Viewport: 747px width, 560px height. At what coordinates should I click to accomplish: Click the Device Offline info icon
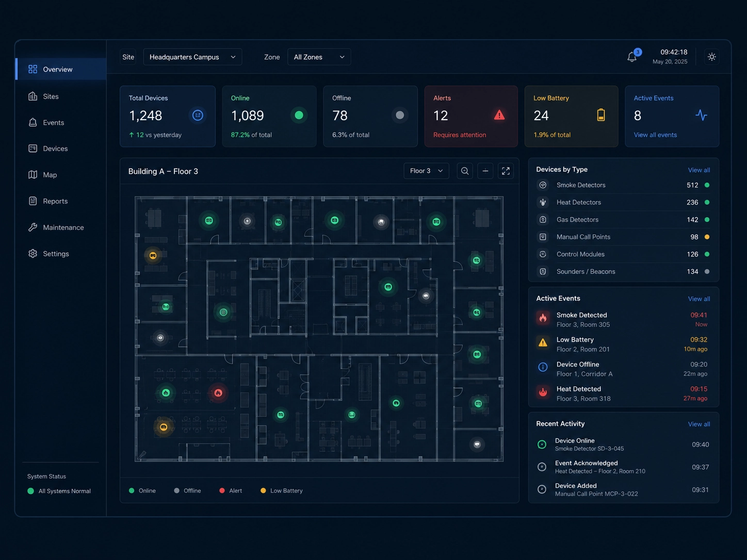click(x=543, y=367)
